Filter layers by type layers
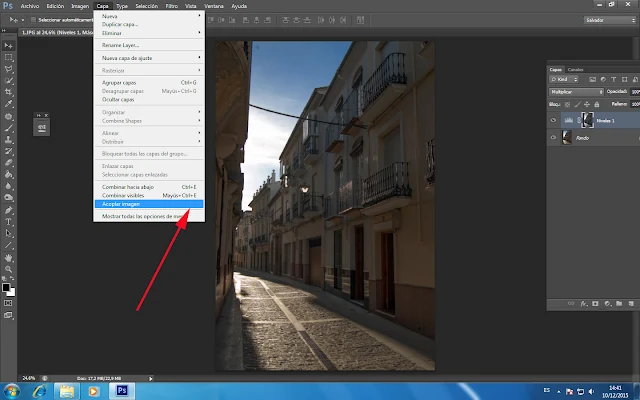 (x=613, y=79)
